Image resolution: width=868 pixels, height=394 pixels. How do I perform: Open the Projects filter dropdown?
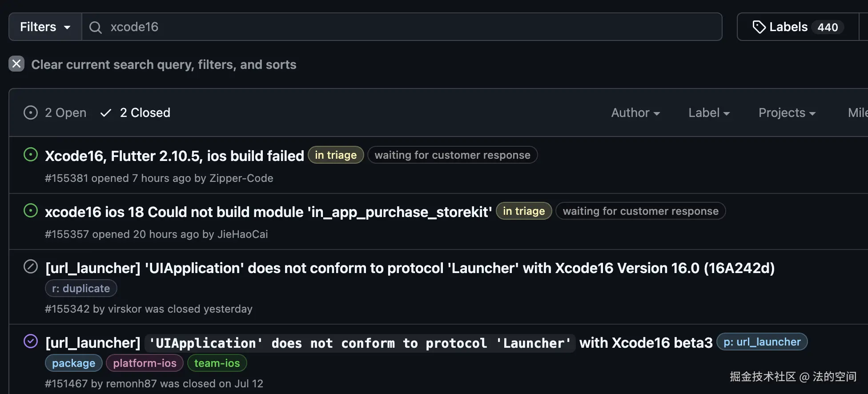(x=787, y=113)
